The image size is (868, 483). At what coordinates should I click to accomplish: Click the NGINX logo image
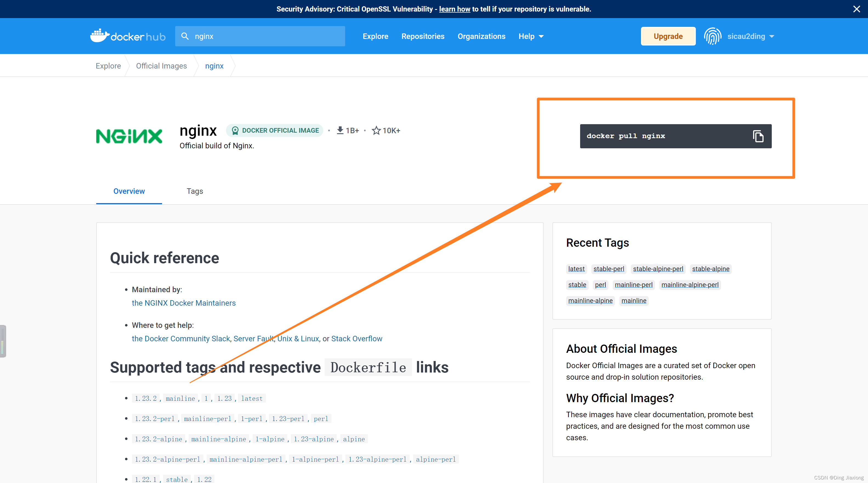coord(129,136)
